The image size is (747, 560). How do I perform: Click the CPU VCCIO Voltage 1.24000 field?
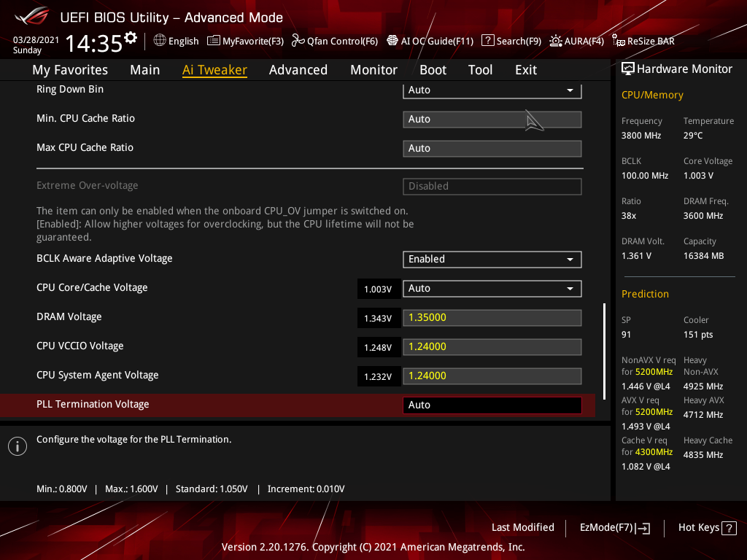pyautogui.click(x=492, y=346)
